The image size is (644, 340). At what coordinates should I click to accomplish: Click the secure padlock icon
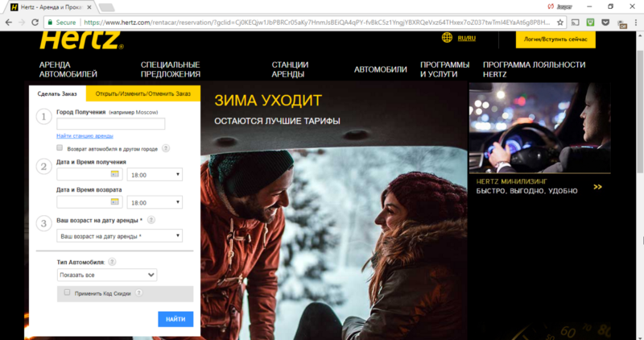point(50,23)
